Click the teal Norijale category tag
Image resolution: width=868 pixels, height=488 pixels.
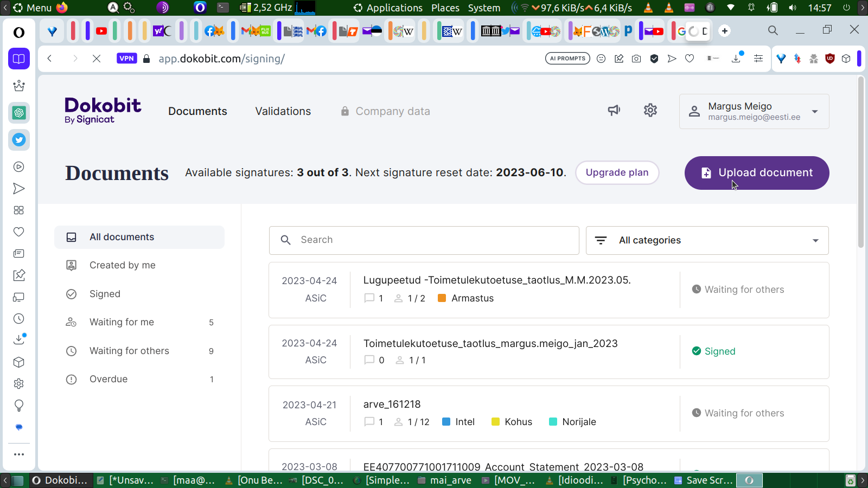572,422
